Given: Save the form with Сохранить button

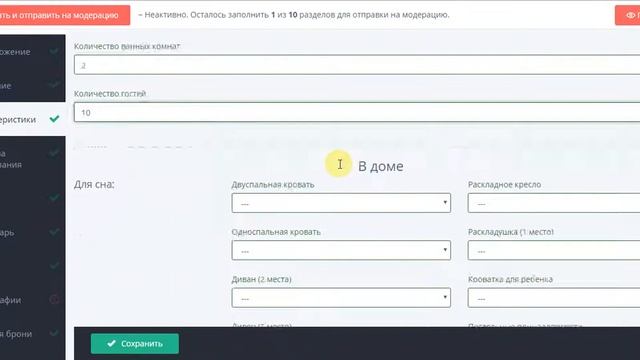Looking at the screenshot, I should [135, 344].
